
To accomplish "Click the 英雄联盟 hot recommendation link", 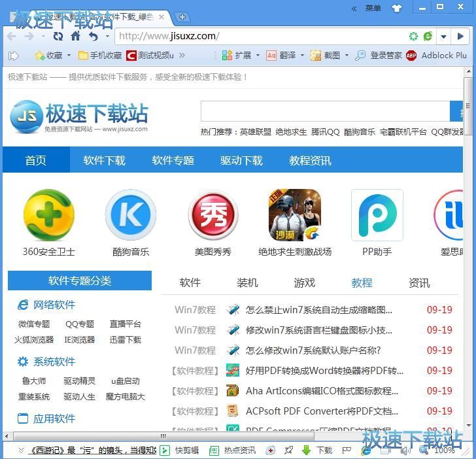I will coord(255,132).
